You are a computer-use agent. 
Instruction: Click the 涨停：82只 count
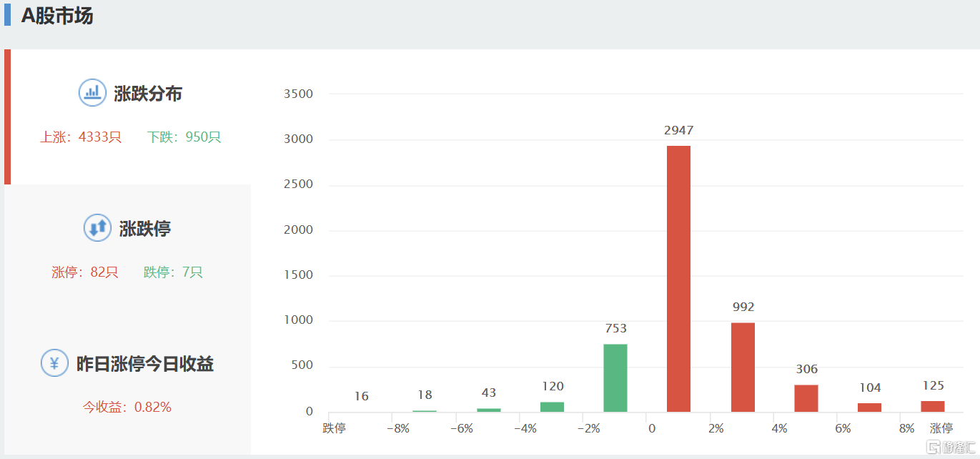point(85,272)
